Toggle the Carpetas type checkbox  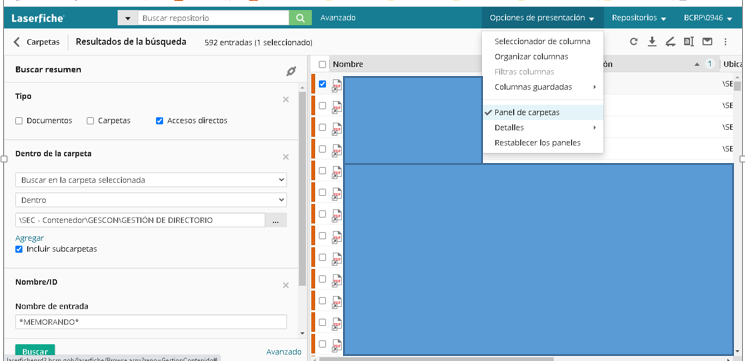click(x=90, y=121)
